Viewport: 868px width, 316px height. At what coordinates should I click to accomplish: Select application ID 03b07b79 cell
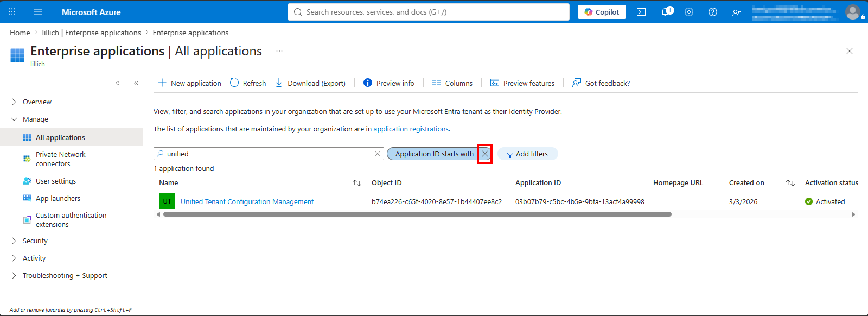(580, 201)
